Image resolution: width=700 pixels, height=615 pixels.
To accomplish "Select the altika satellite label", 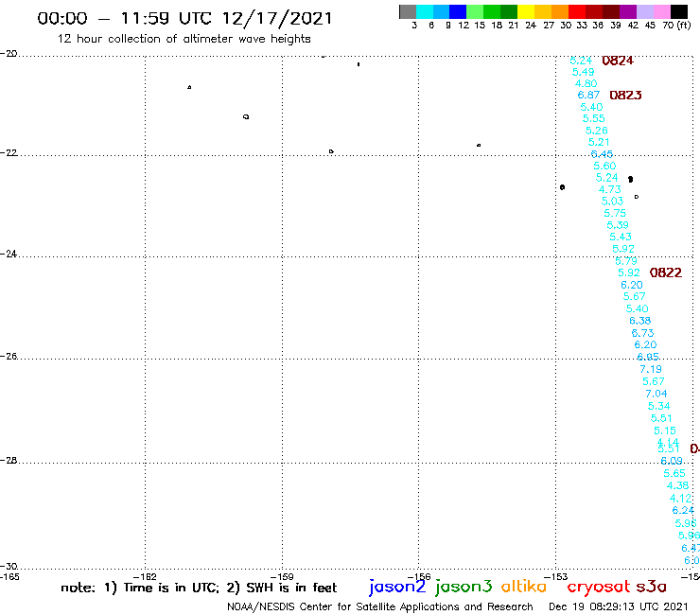I will tap(524, 586).
